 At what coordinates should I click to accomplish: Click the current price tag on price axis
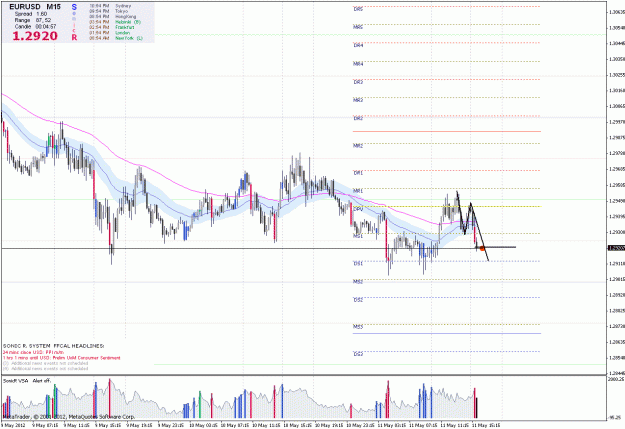click(616, 248)
